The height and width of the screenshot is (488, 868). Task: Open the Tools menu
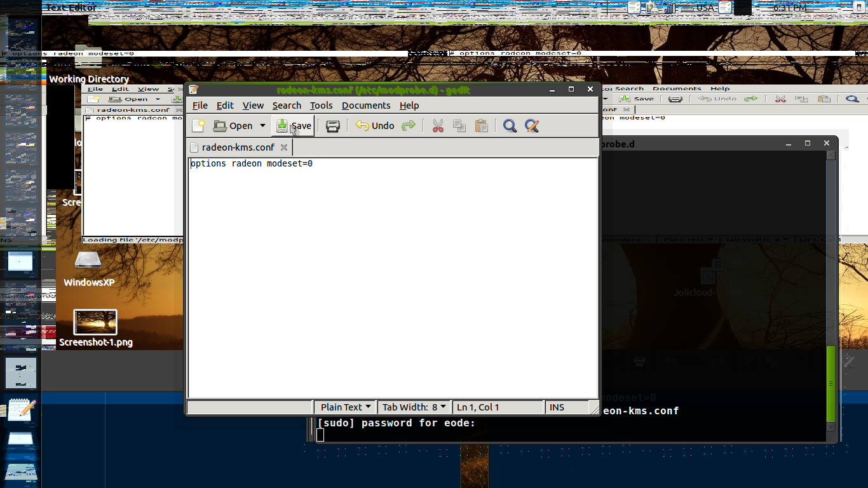click(321, 105)
